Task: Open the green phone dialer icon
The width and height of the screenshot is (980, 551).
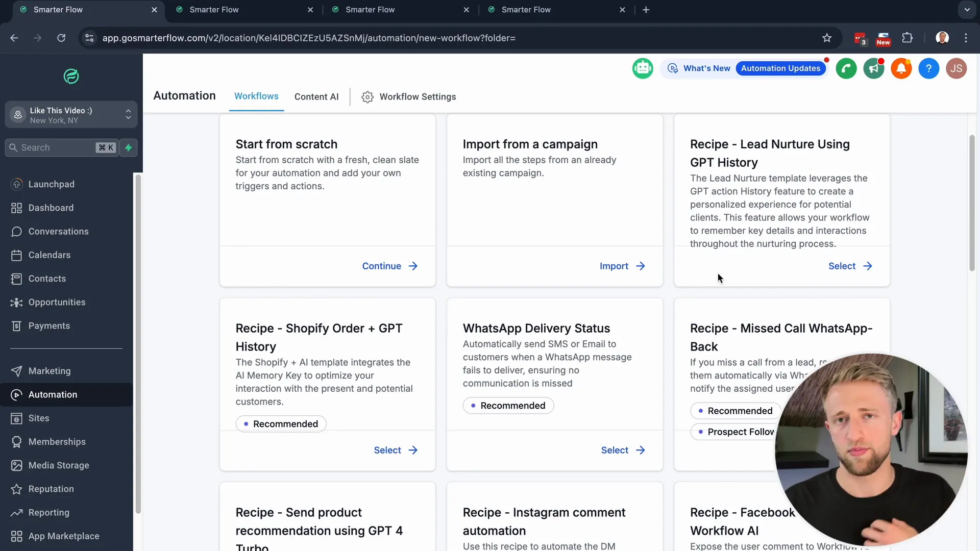Action: (x=846, y=68)
